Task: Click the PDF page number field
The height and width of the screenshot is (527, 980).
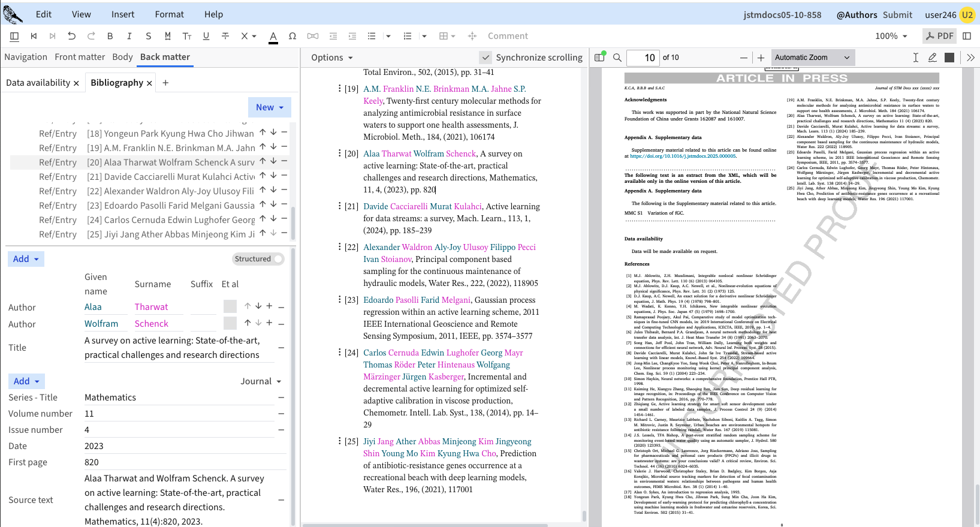Action: click(643, 58)
